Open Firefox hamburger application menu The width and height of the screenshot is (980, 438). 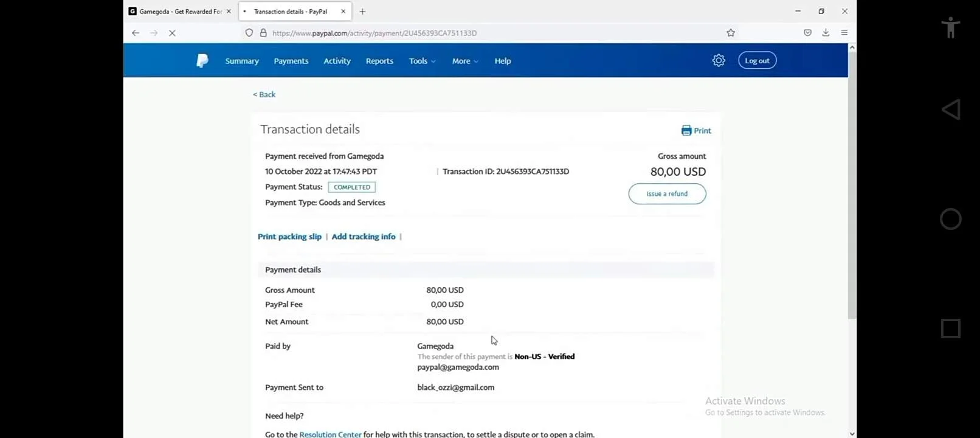[x=844, y=33]
